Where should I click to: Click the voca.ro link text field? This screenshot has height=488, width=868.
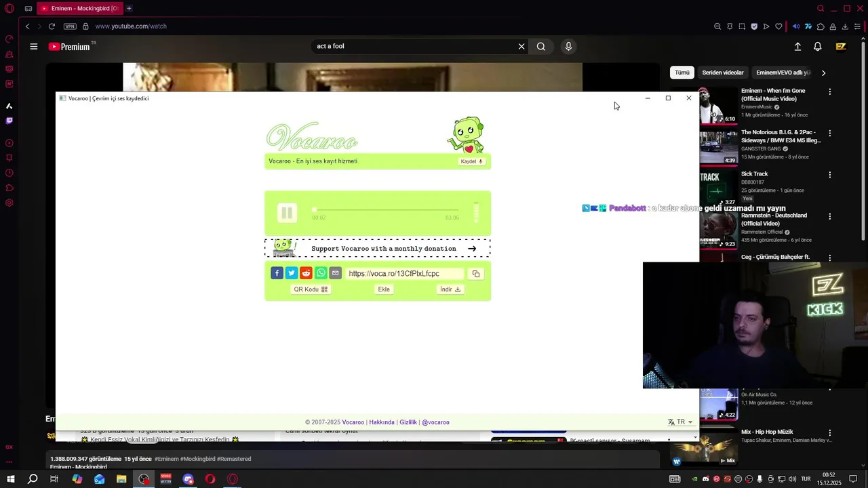click(405, 274)
